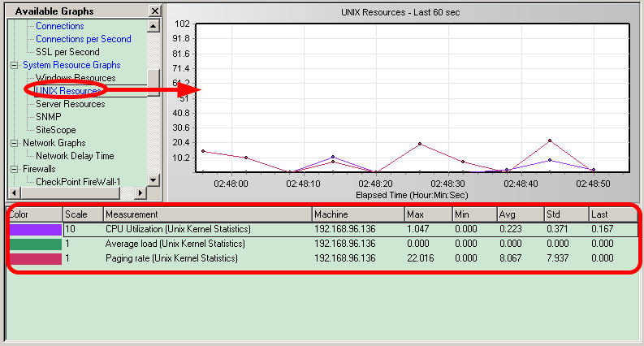
Task: Sort by the Measurement column header
Action: 207,214
